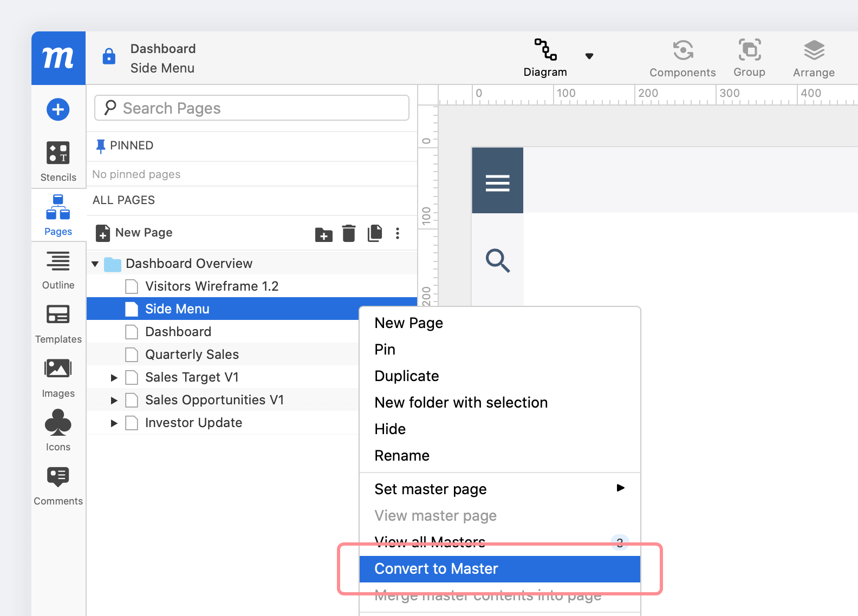Click the blue plus add button

tap(58, 109)
